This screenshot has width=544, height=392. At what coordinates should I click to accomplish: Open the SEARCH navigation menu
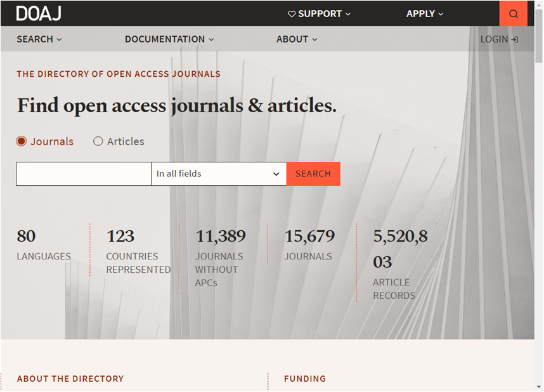39,39
